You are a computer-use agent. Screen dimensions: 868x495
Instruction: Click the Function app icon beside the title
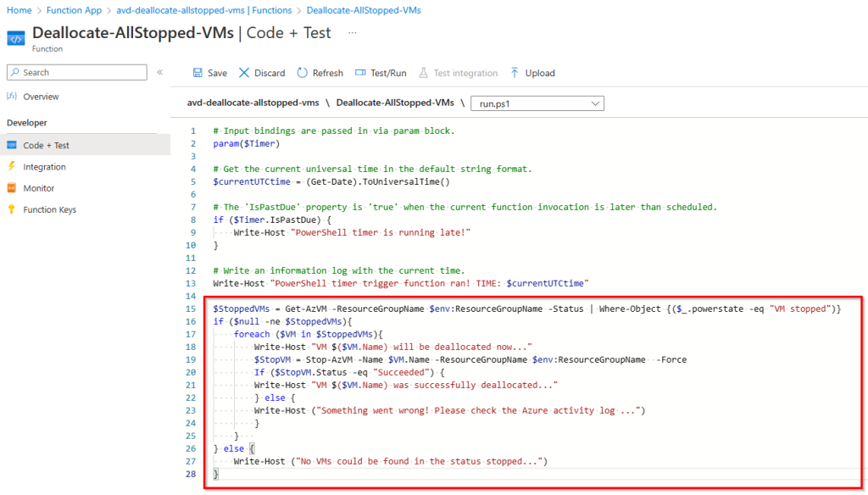coord(19,37)
